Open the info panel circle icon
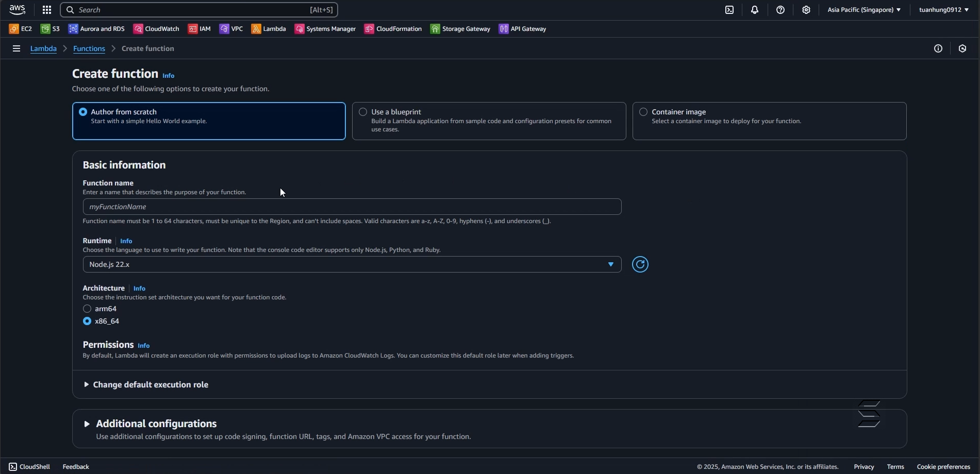 pyautogui.click(x=938, y=48)
